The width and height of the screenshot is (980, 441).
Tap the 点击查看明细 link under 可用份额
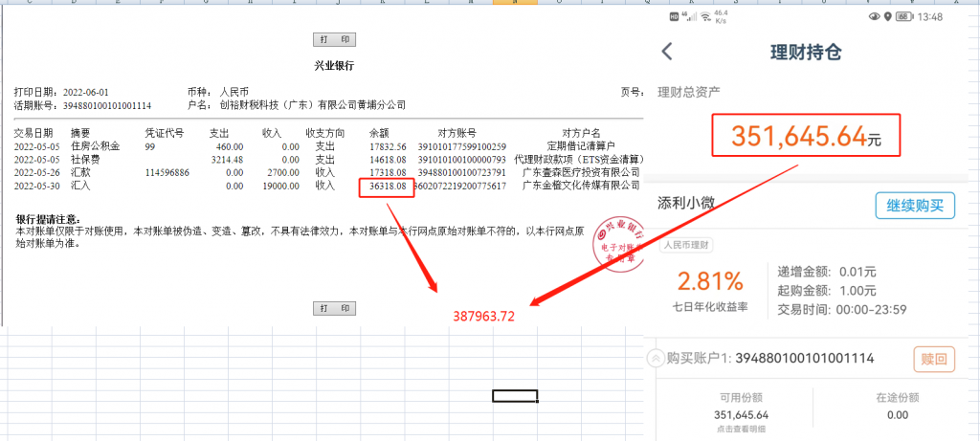[741, 429]
